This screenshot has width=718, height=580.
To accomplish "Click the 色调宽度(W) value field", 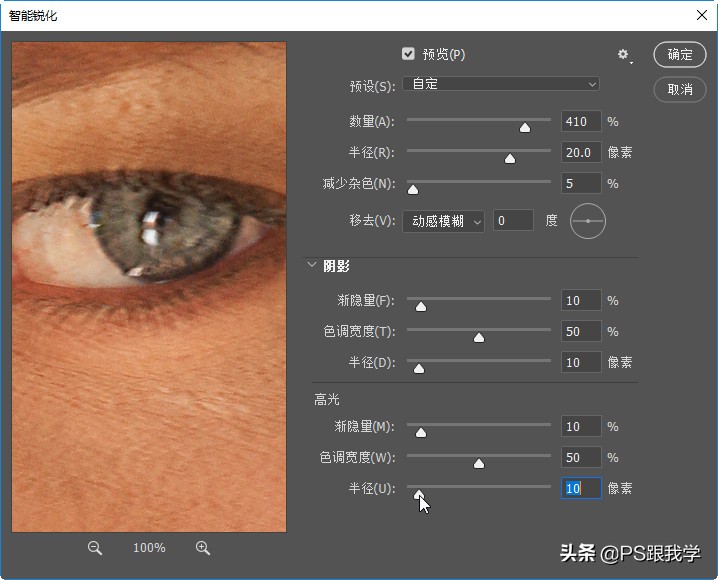I will click(581, 457).
